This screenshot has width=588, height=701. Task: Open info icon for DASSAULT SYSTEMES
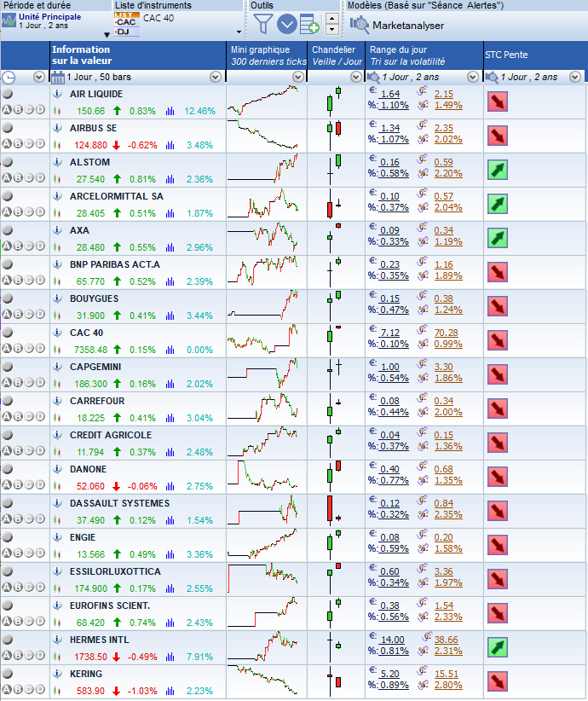(x=57, y=503)
